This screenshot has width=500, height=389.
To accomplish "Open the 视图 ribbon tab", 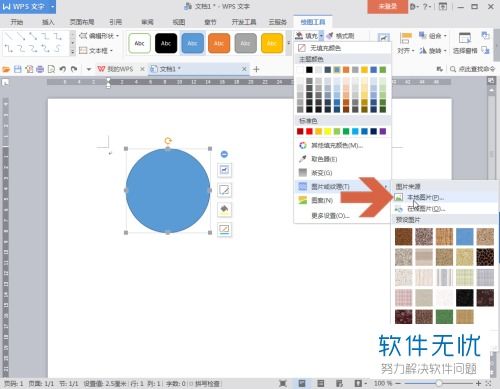I will pos(179,22).
